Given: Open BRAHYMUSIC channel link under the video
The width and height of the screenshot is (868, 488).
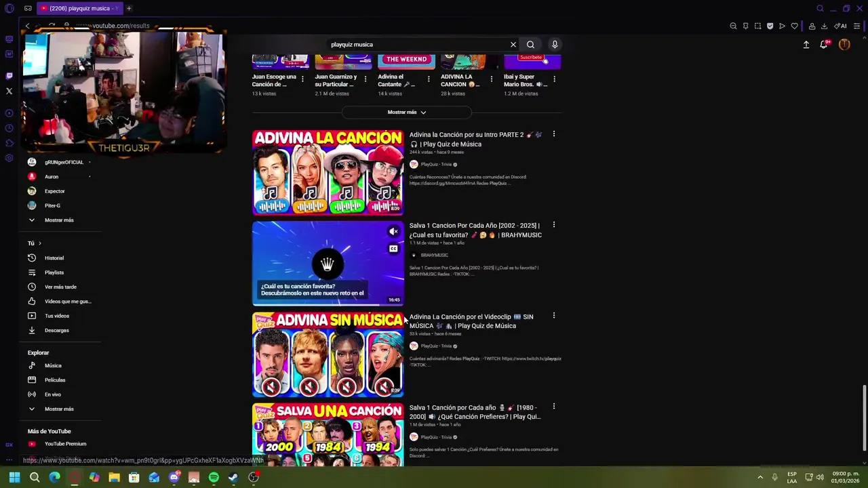Looking at the screenshot, I should click(x=435, y=256).
